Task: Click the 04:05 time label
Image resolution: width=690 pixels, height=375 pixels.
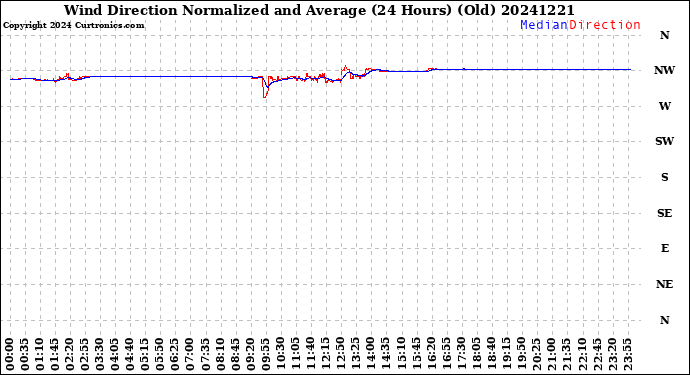Action: (115, 355)
